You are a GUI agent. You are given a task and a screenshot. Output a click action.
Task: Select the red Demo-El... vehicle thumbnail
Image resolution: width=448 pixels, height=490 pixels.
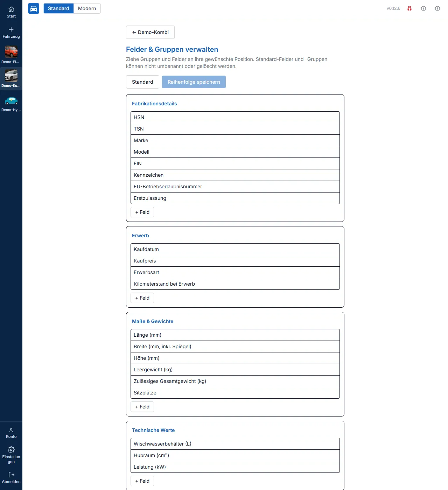pyautogui.click(x=11, y=52)
